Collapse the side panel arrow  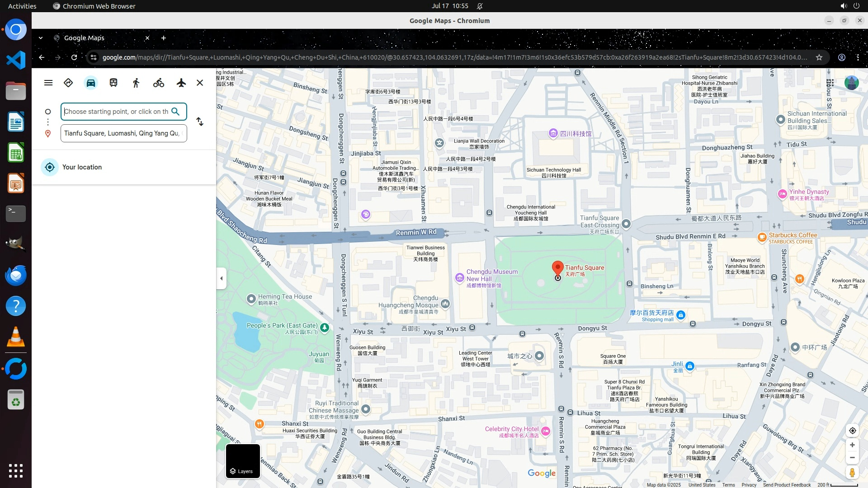point(222,278)
